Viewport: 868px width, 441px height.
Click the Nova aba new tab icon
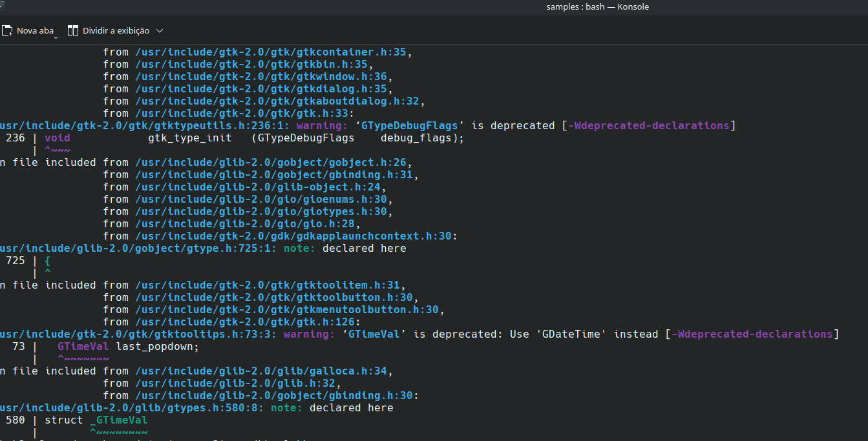pos(8,30)
